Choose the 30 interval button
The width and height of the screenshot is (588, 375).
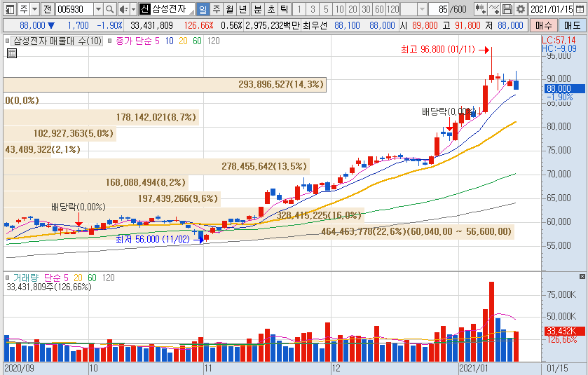click(x=366, y=9)
